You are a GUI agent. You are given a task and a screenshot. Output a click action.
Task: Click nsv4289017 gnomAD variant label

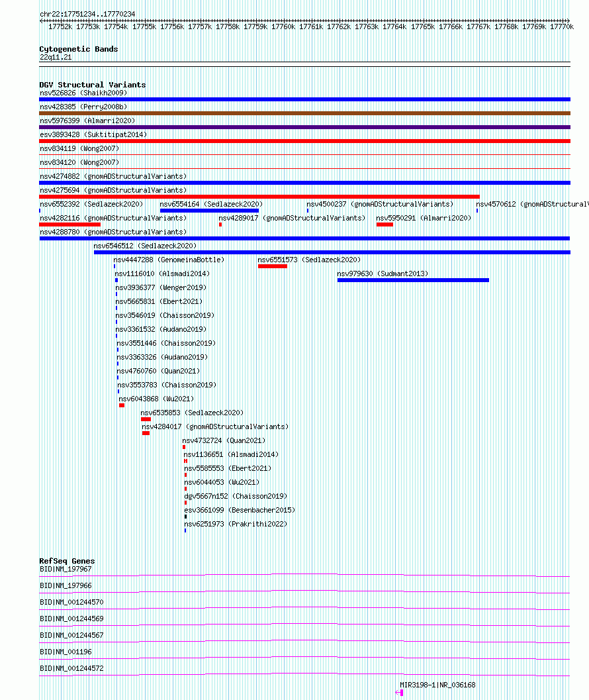pos(292,218)
